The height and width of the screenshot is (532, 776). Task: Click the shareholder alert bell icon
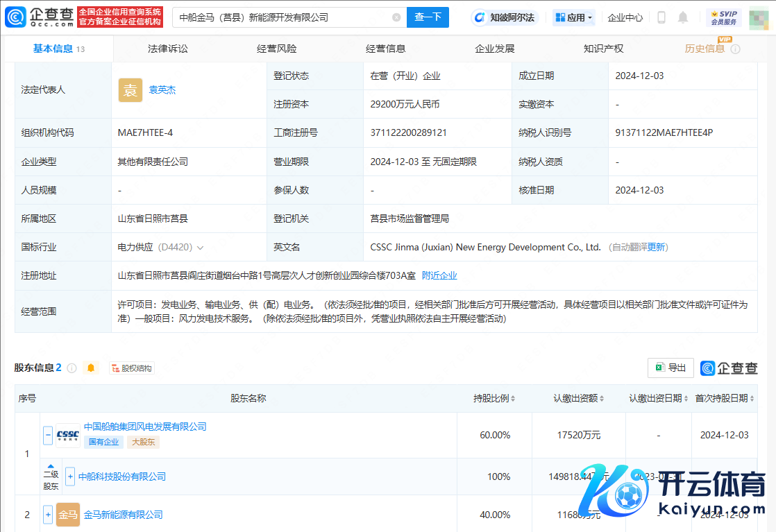coord(92,368)
